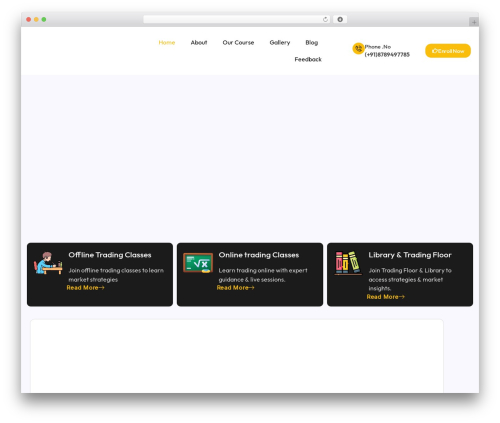Click the Enroll Now button

(448, 51)
